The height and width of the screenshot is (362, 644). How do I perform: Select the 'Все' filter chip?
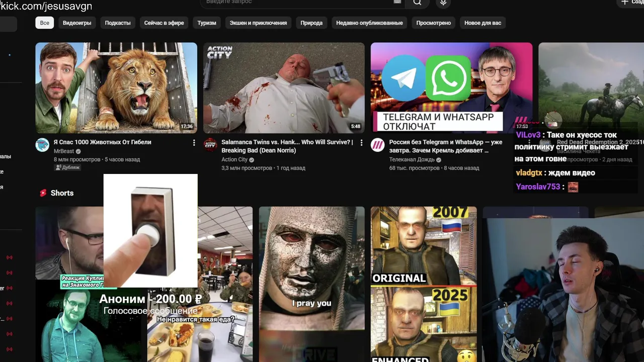(x=45, y=23)
